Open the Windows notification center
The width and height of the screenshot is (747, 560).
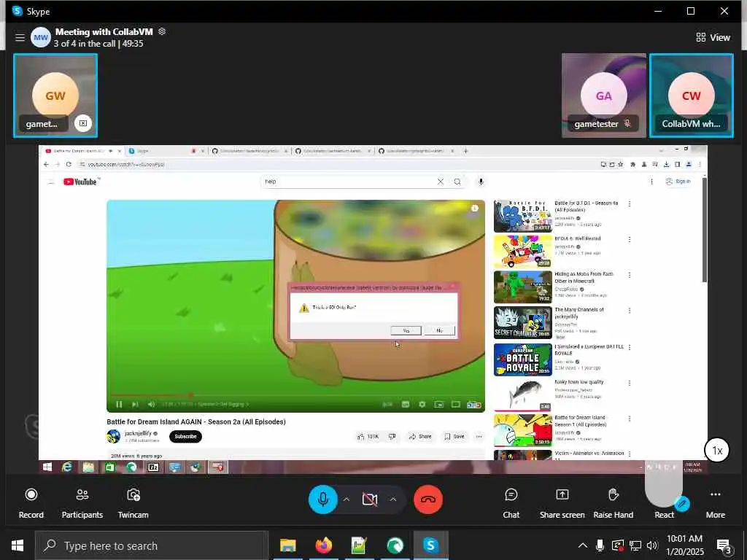(x=724, y=545)
